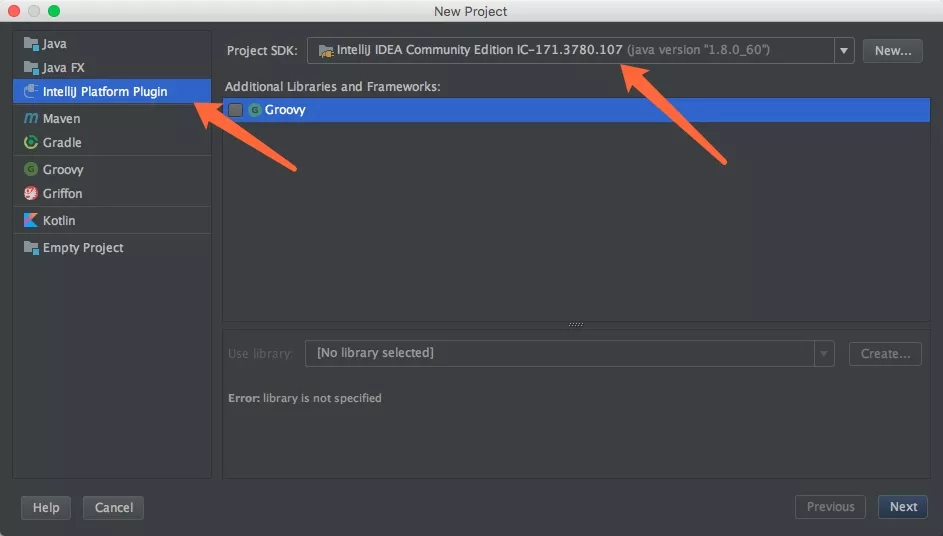Choose Java project type label
The height and width of the screenshot is (536, 943).
(54, 44)
